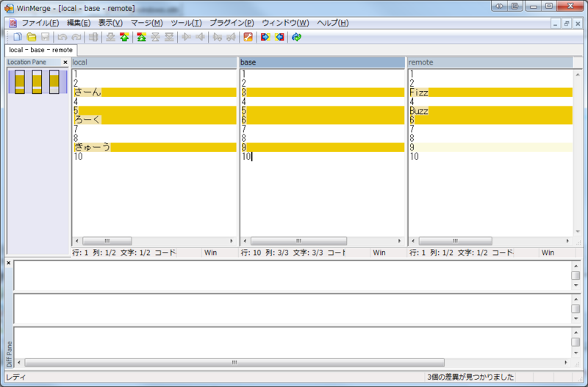Click the middle location bar in Location Pane
Viewport: 588px width, 387px height.
pos(37,82)
